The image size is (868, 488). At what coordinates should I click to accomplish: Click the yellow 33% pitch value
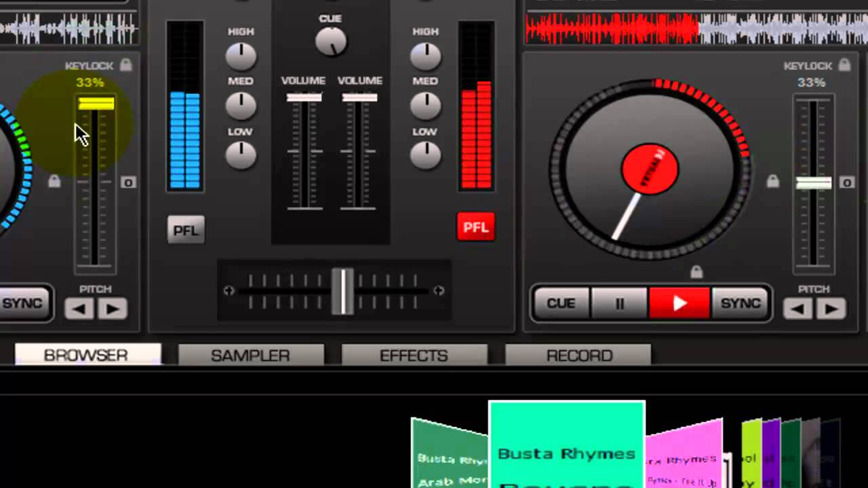tap(90, 83)
